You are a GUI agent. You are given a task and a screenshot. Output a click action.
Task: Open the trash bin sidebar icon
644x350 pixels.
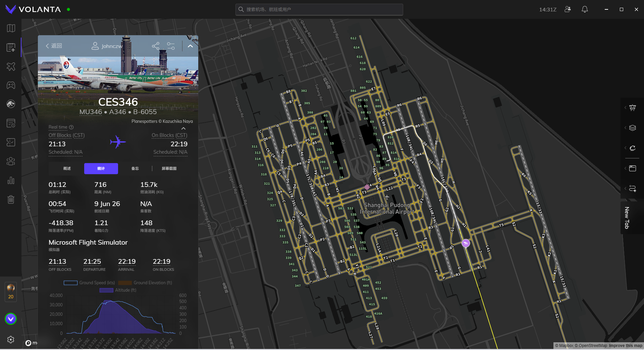pyautogui.click(x=11, y=200)
